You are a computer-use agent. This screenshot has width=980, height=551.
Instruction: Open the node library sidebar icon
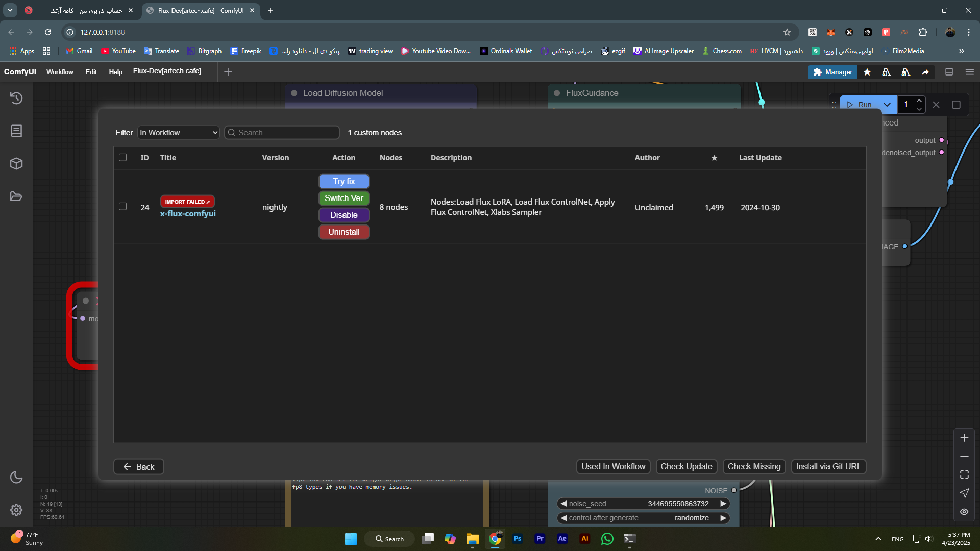point(16,131)
